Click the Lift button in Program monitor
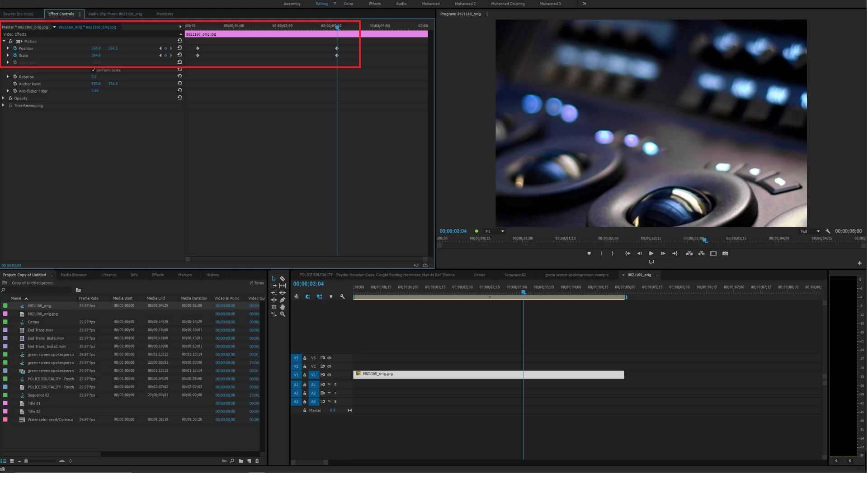The image size is (868, 488). click(689, 253)
